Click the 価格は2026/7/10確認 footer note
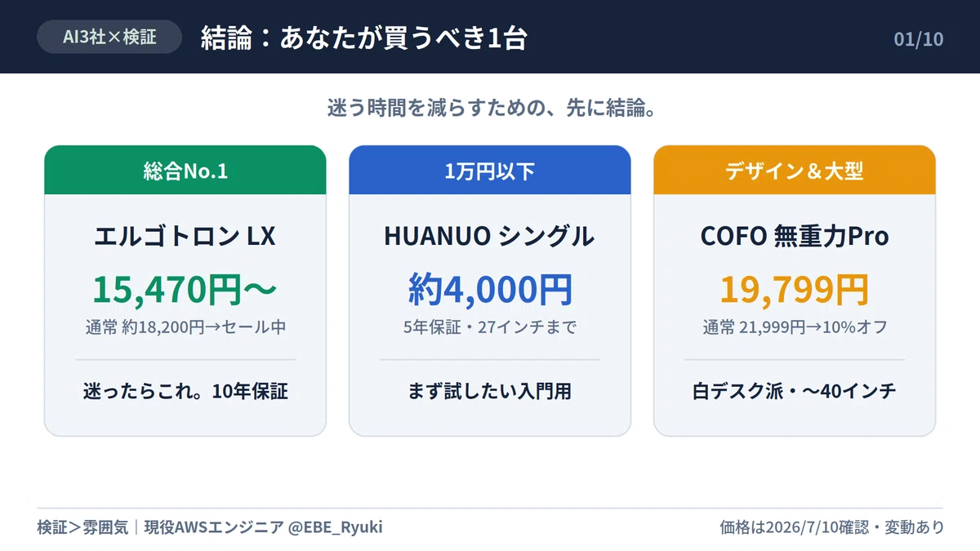 point(790,527)
